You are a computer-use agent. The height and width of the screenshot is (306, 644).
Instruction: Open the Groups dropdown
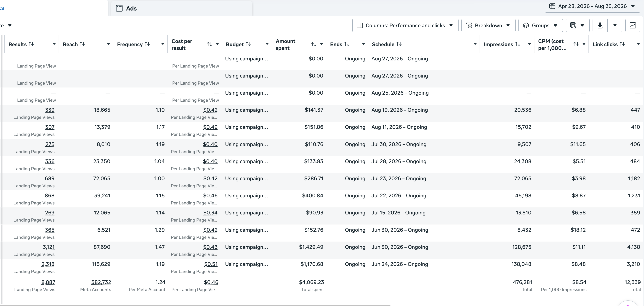tap(540, 26)
